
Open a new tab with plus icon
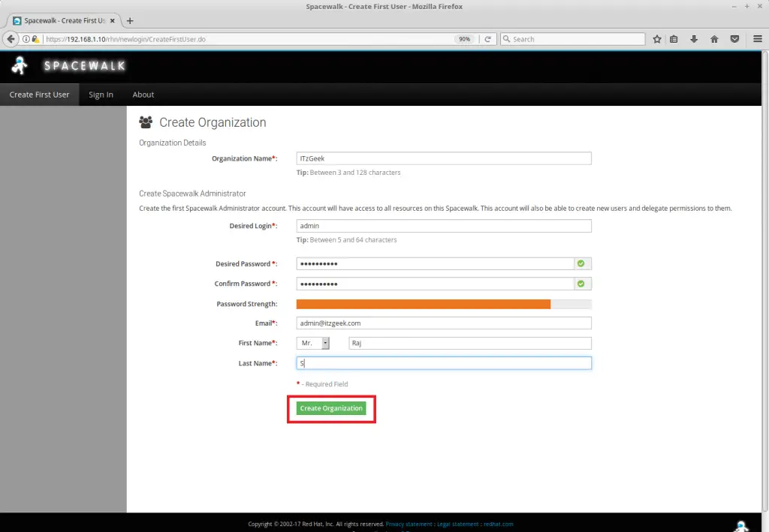click(129, 20)
